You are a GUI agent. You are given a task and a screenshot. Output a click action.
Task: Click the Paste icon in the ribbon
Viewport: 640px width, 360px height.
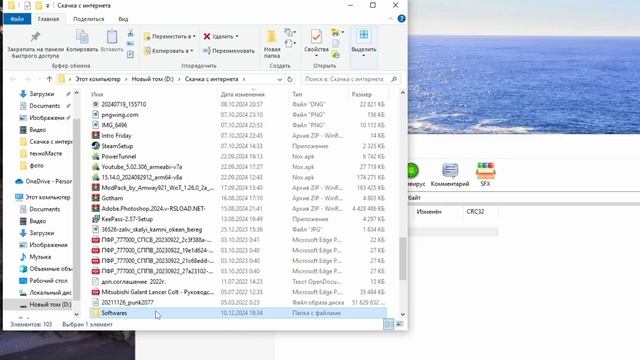(x=112, y=37)
